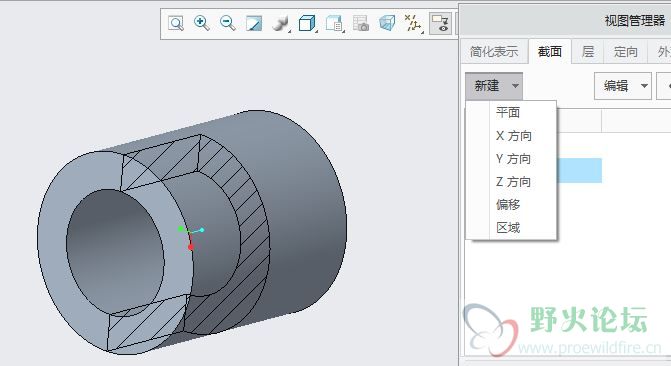Toggle the annotation display icon
This screenshot has height=366, width=671.
coord(440,23)
